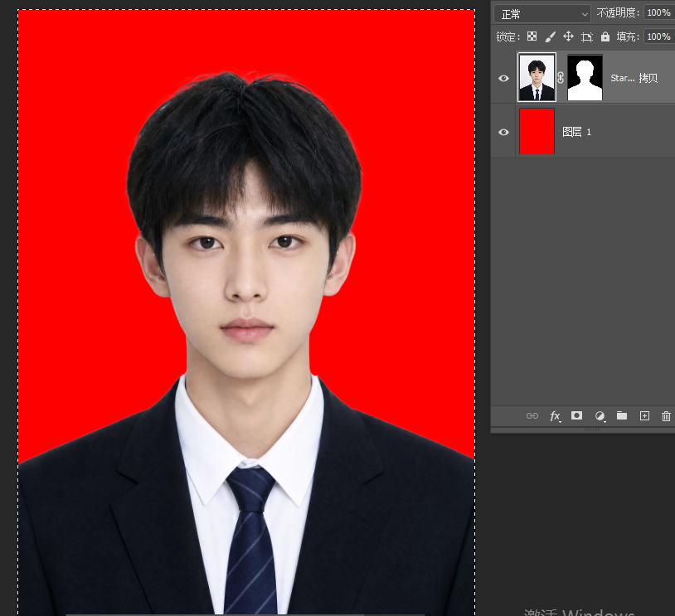Add a layer mask button
This screenshot has width=675, height=616.
pos(576,415)
